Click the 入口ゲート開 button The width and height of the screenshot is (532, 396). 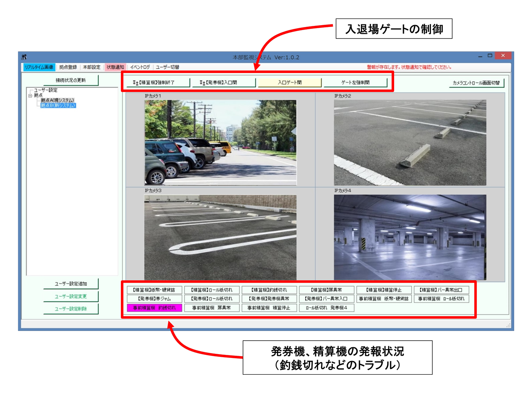[x=290, y=83]
